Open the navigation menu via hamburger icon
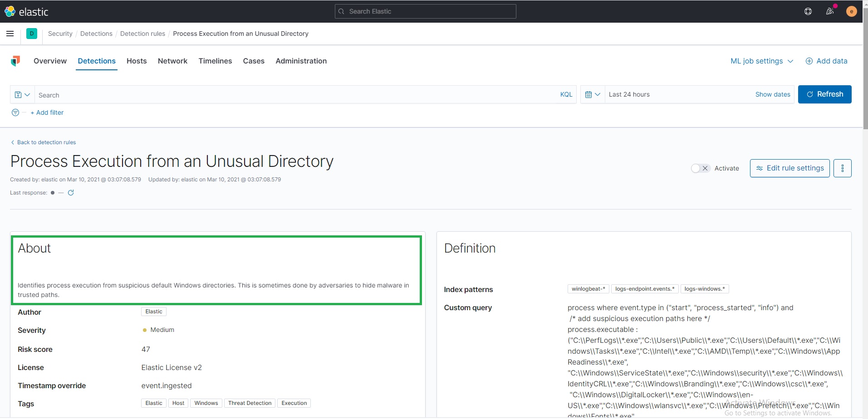The image size is (868, 419). pyautogui.click(x=10, y=34)
